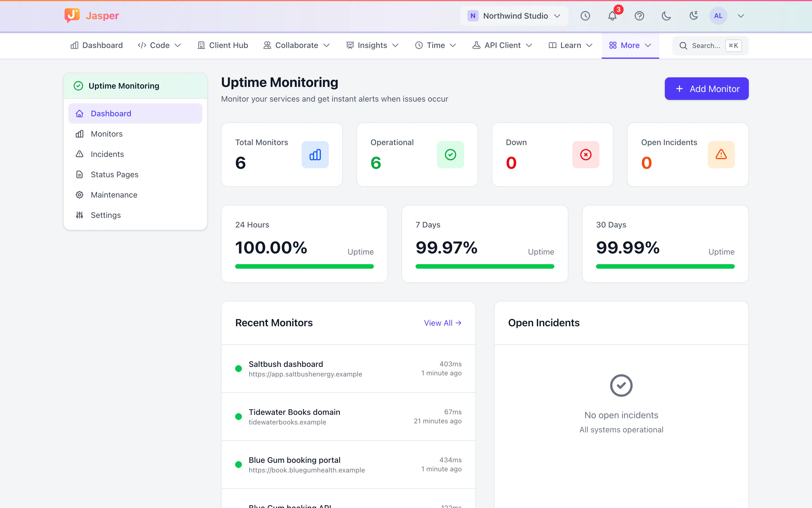The width and height of the screenshot is (812, 508).
Task: Expand the Time menu
Action: click(x=436, y=45)
